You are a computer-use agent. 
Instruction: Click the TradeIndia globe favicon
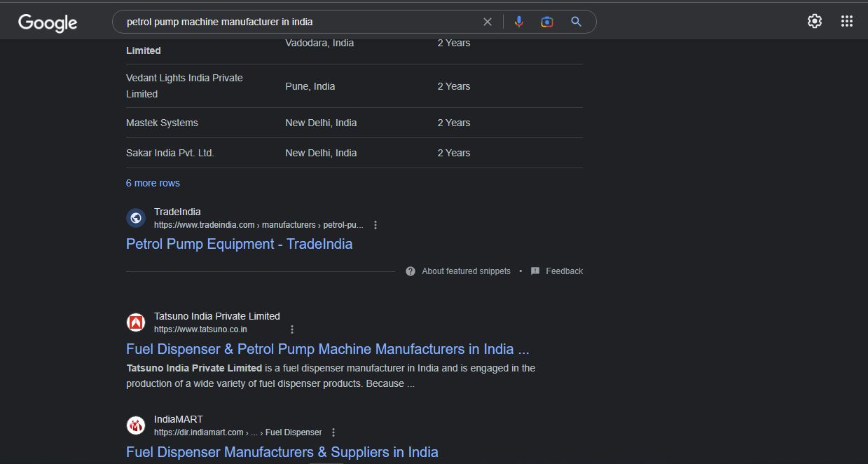click(x=136, y=218)
